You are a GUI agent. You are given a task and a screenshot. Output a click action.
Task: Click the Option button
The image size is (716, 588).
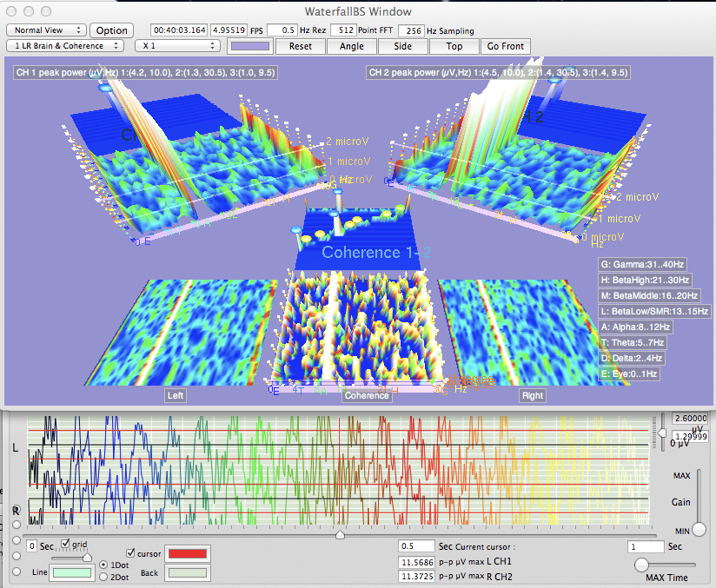(112, 30)
